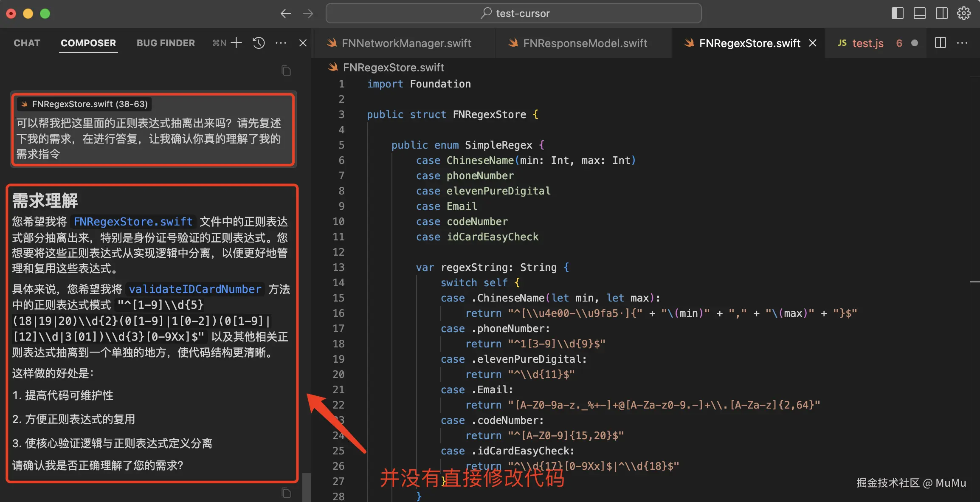Open composer panel more options menu

pos(281,42)
